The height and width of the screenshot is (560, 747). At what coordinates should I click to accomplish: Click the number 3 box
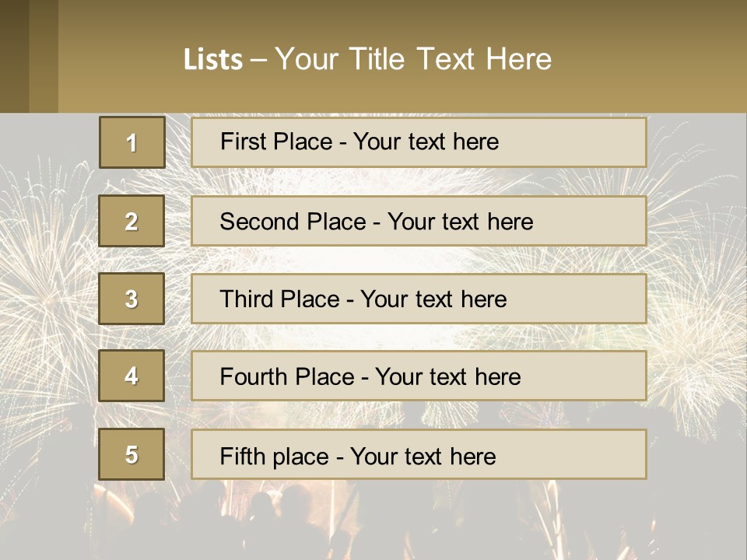pos(132,299)
